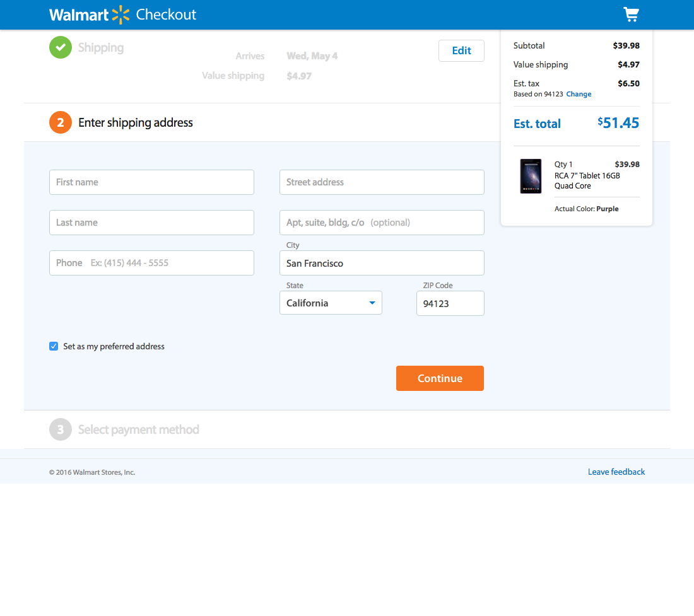Click the Walmart spark logo
The height and width of the screenshot is (616, 694).
[121, 14]
